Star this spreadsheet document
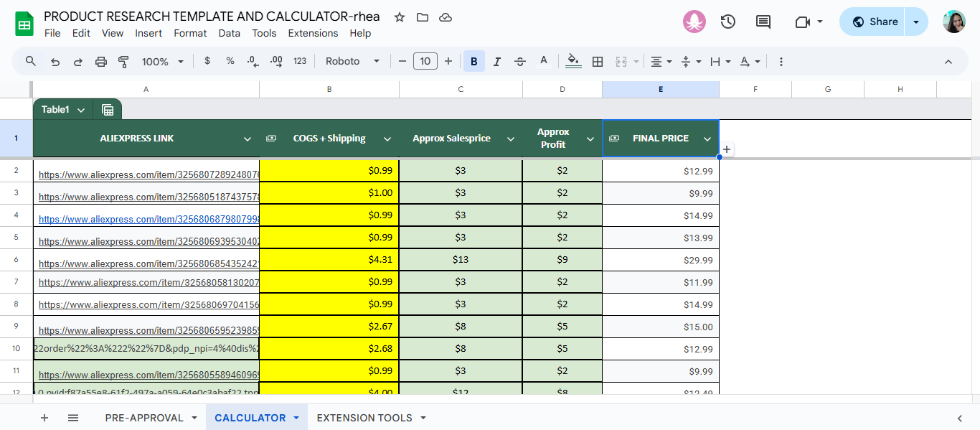Screen dimensions: 980x430 tap(400, 17)
